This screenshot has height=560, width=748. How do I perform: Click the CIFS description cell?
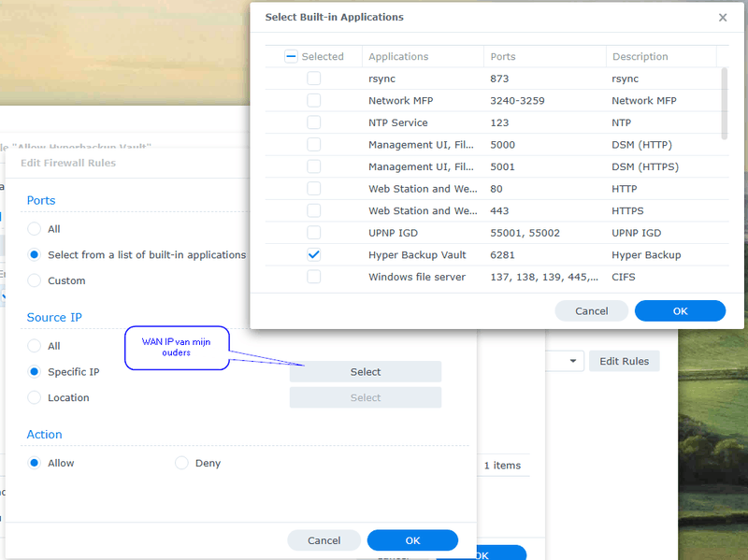(623, 277)
